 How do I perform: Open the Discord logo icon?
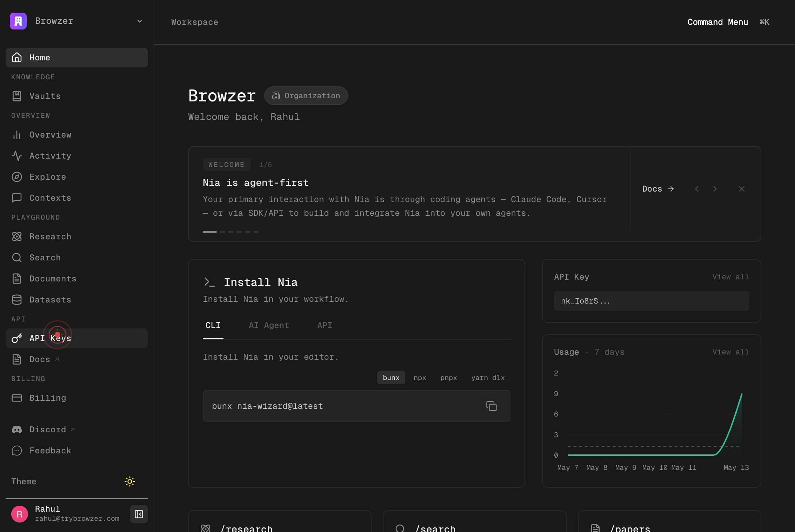17,430
